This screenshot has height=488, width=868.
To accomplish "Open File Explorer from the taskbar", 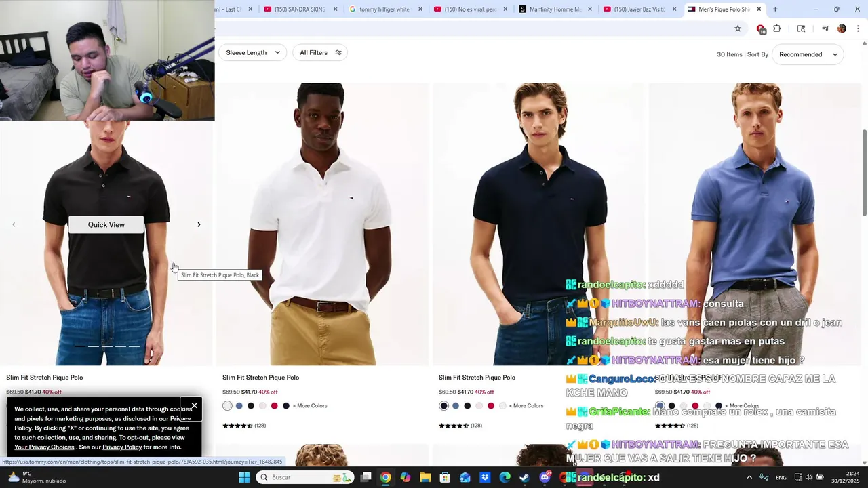I will [x=425, y=477].
